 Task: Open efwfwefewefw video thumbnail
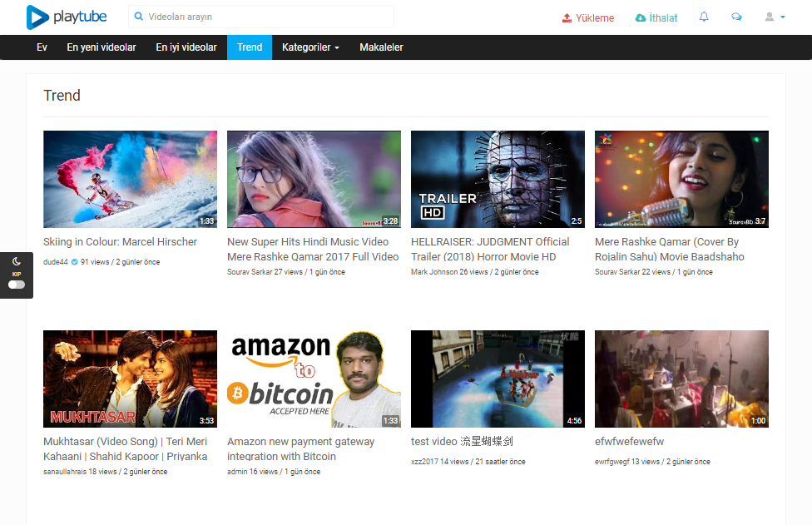pyautogui.click(x=681, y=379)
